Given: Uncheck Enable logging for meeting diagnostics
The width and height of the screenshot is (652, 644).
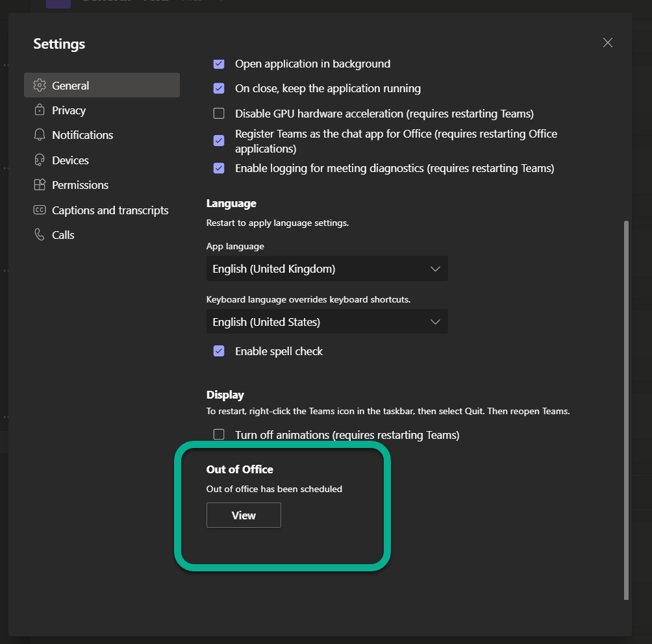Looking at the screenshot, I should point(219,168).
